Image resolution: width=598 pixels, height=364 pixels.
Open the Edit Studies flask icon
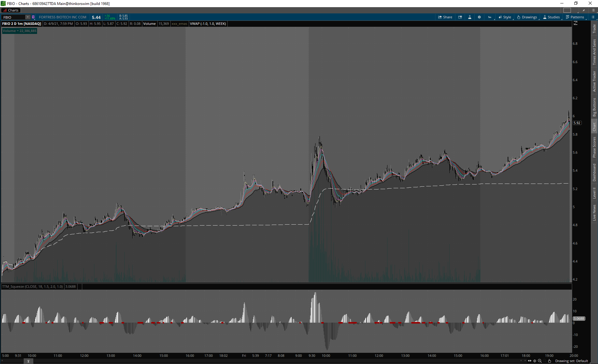(x=470, y=17)
